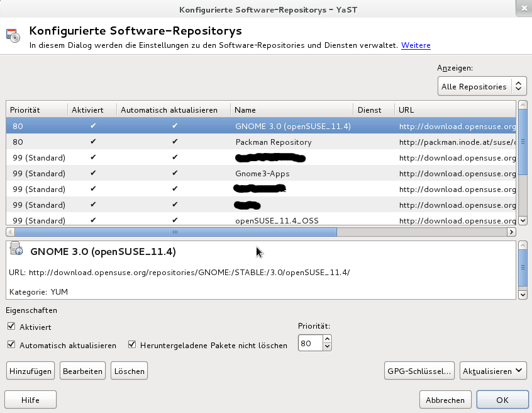532x413 pixels.
Task: Click the Aktiviert column header
Action: click(x=92, y=110)
